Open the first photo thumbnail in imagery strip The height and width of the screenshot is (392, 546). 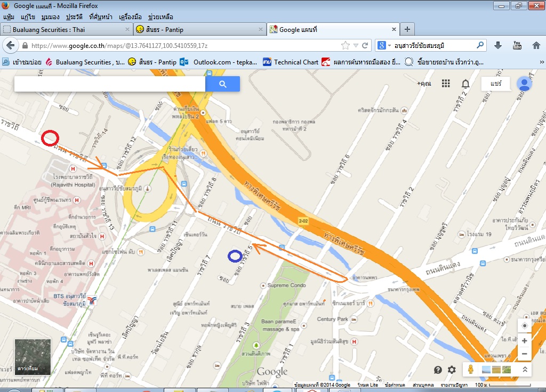(x=486, y=370)
